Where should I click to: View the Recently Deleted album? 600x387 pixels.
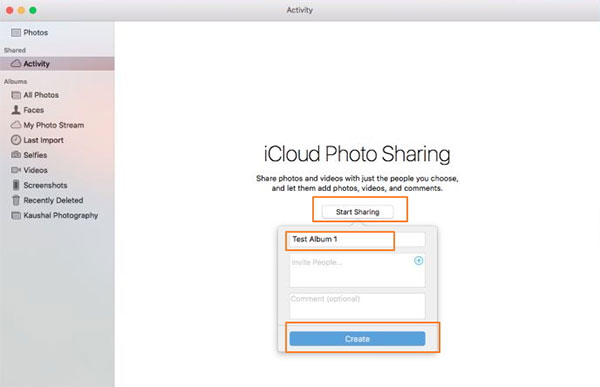(x=57, y=200)
